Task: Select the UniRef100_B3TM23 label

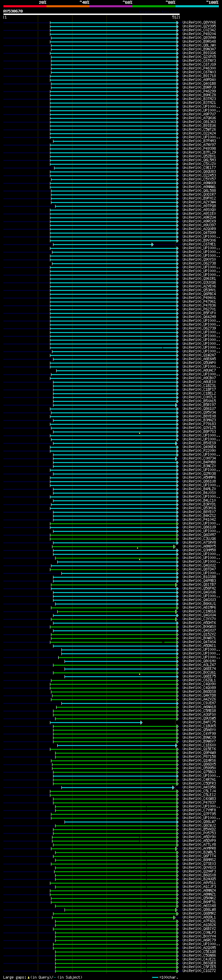Action: click(x=199, y=99)
